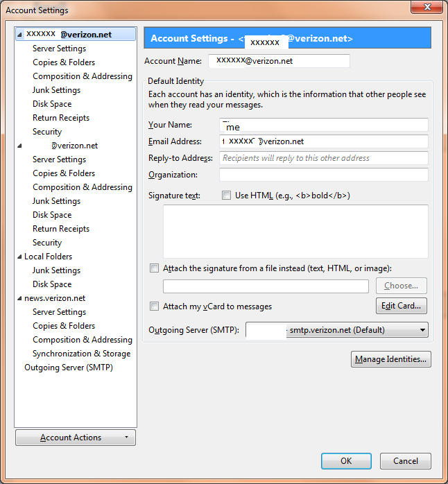Screen dimensions: 448x484
Task: Open Security under first verizon account
Action: 47,132
